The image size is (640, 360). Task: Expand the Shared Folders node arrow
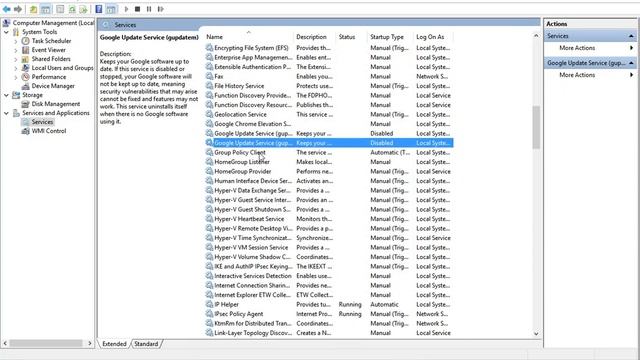pos(16,59)
